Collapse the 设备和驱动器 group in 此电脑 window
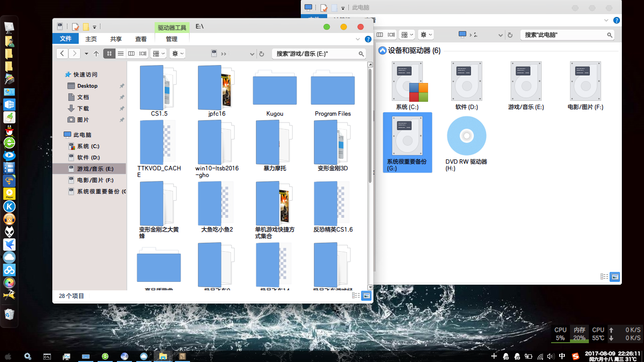The image size is (644, 362). 382,50
